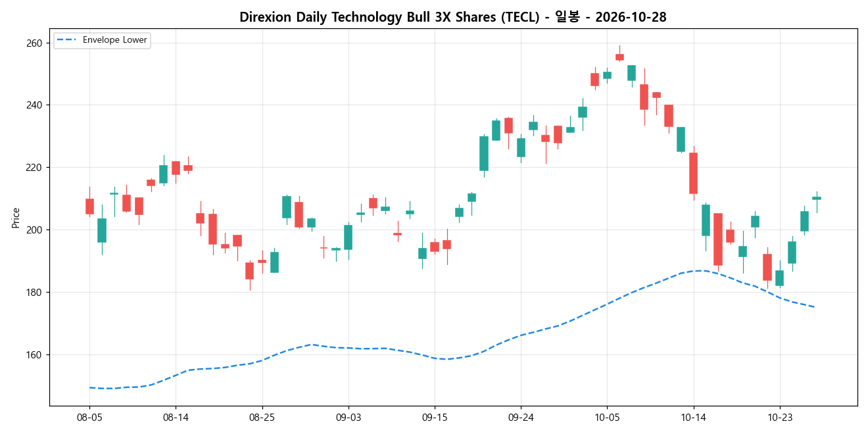Viewport: 868px width, 434px height.
Task: Click the 08-25 x-axis date label
Action: tap(262, 417)
